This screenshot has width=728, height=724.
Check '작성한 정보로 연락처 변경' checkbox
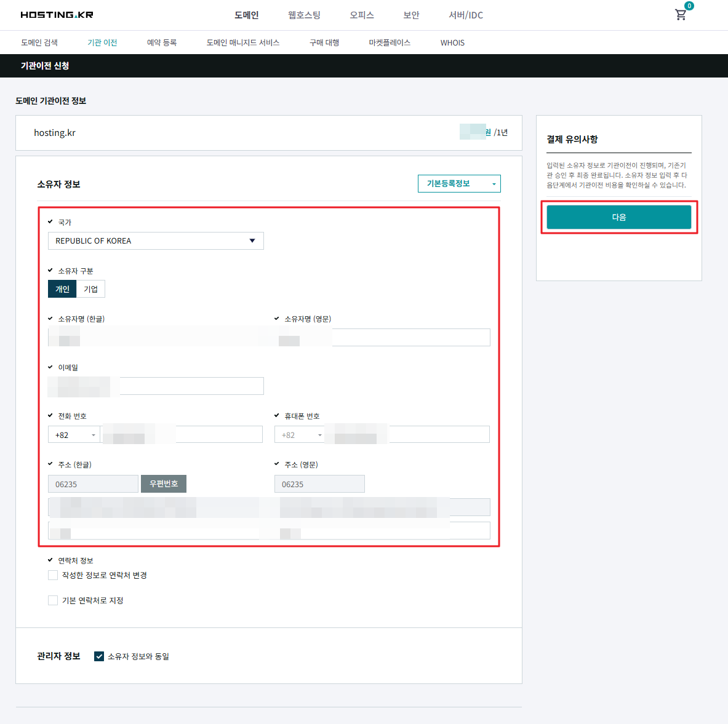pos(53,575)
